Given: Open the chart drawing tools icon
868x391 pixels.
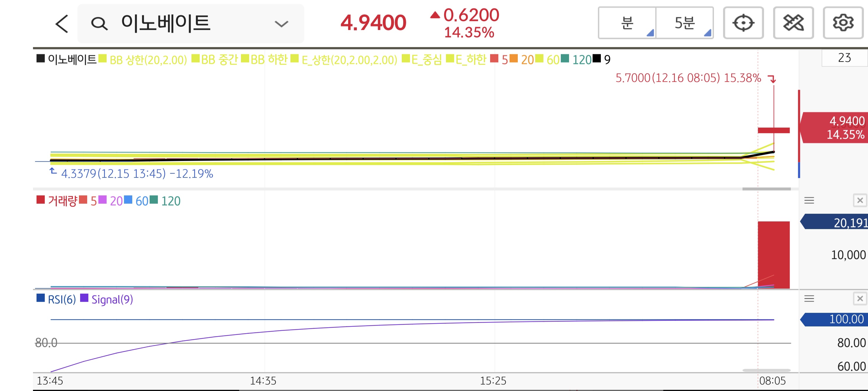Looking at the screenshot, I should 793,23.
